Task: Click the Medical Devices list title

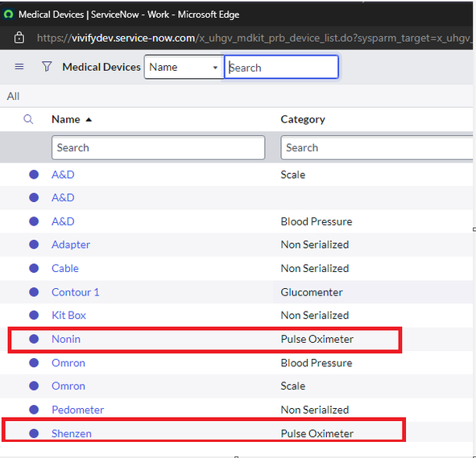Action: click(x=101, y=67)
